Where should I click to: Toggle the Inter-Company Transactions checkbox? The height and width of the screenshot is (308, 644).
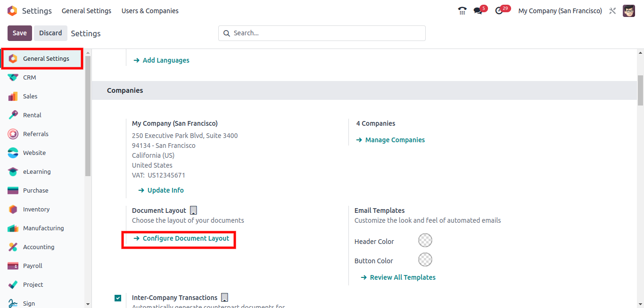click(118, 298)
